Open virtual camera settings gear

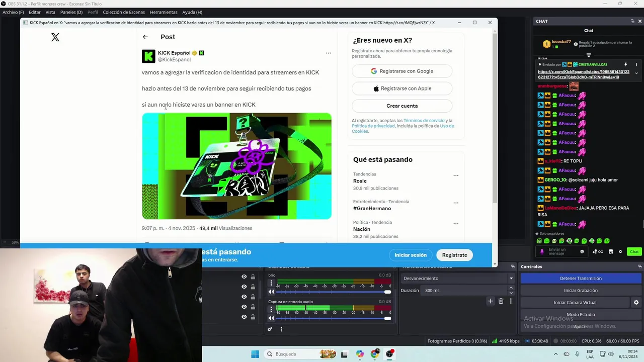pyautogui.click(x=636, y=303)
